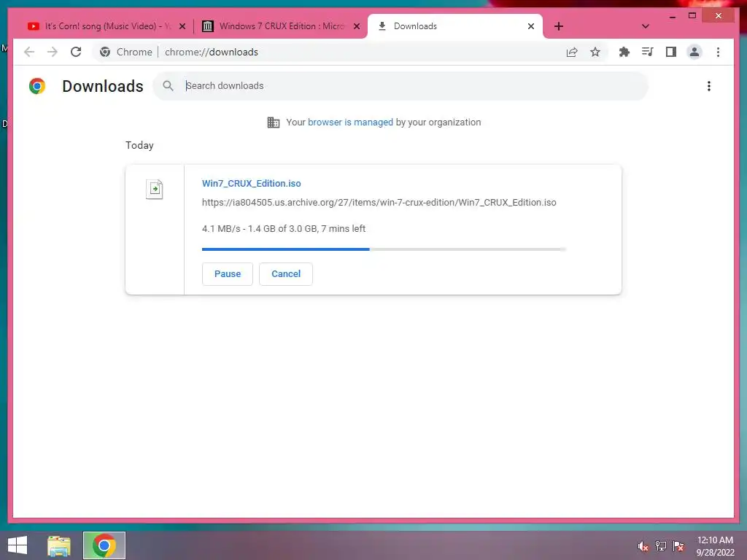
Task: Click the muted volume tray icon
Action: pos(643,546)
